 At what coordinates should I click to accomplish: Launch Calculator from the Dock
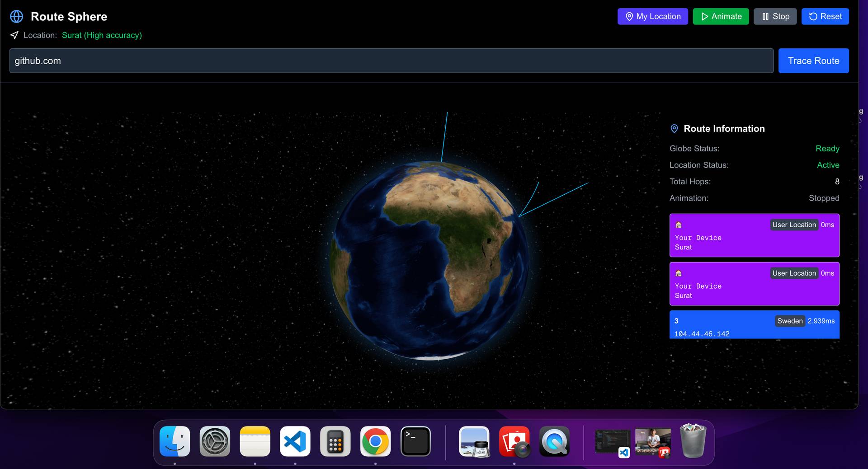335,442
